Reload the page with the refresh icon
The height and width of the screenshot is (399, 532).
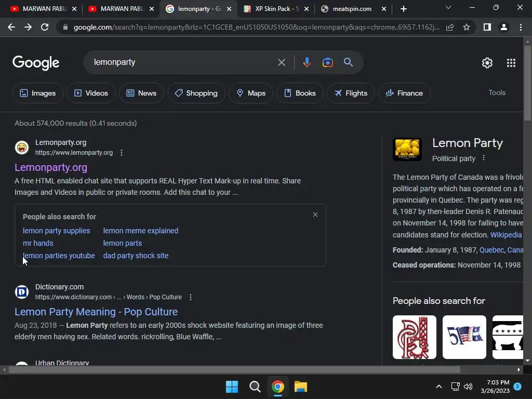click(x=45, y=27)
